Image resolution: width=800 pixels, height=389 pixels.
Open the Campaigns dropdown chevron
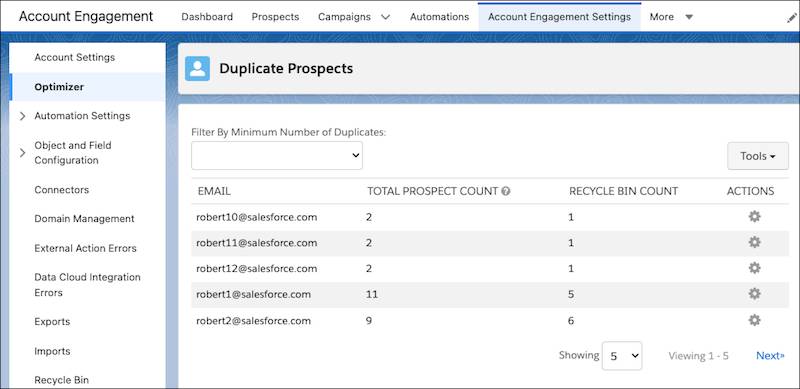[386, 17]
